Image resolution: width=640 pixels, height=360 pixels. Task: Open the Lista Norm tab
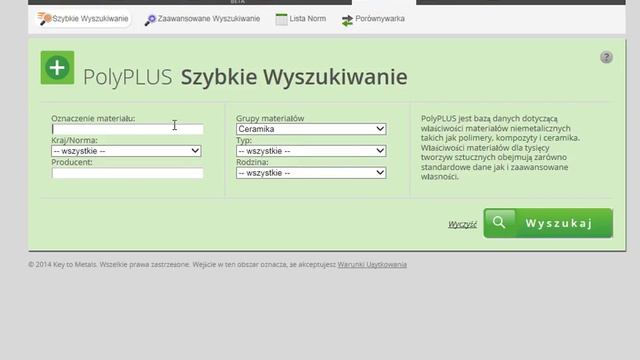(x=301, y=19)
